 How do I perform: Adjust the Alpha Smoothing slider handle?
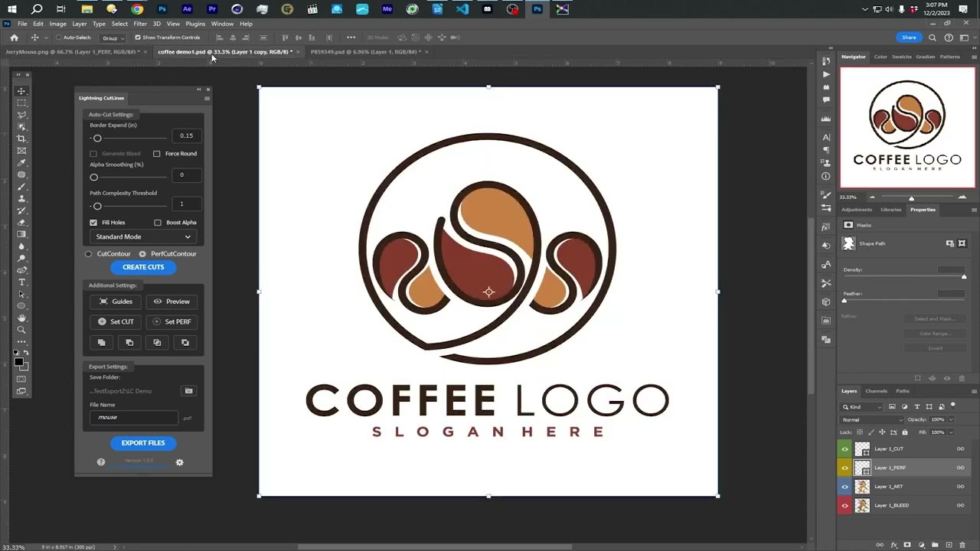pyautogui.click(x=94, y=178)
